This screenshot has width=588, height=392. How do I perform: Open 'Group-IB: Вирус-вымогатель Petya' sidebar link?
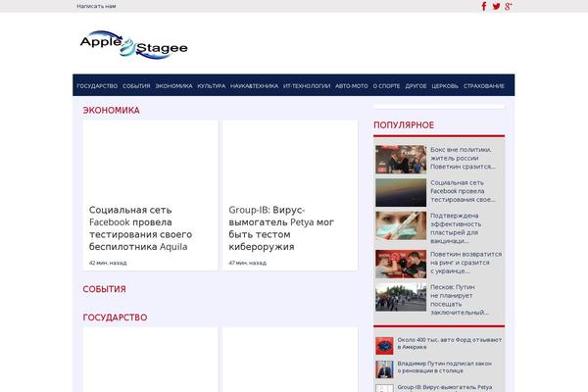click(x=444, y=388)
